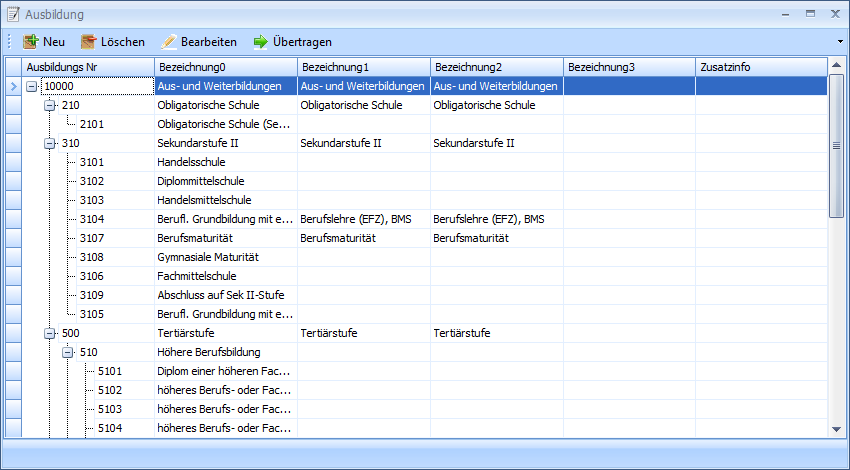This screenshot has height=470, width=850.
Task: Select the 3104 tree row
Action: coord(92,219)
